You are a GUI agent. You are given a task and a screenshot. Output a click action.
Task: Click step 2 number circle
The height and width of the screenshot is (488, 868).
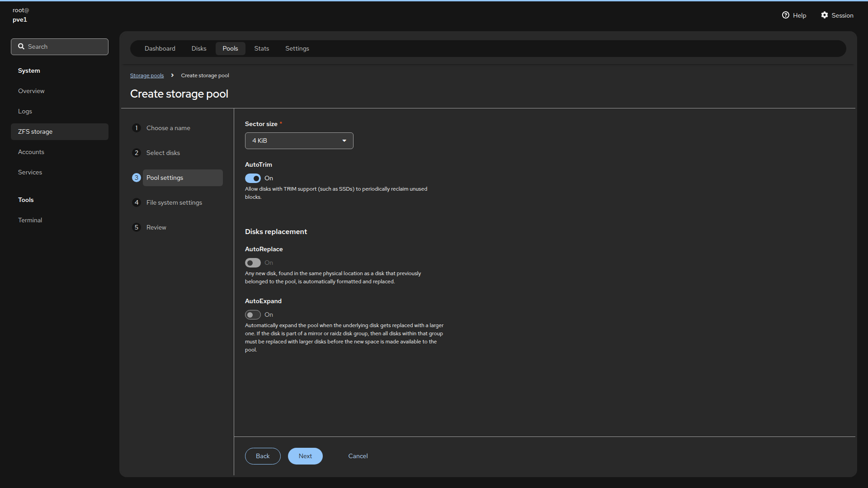pos(137,153)
